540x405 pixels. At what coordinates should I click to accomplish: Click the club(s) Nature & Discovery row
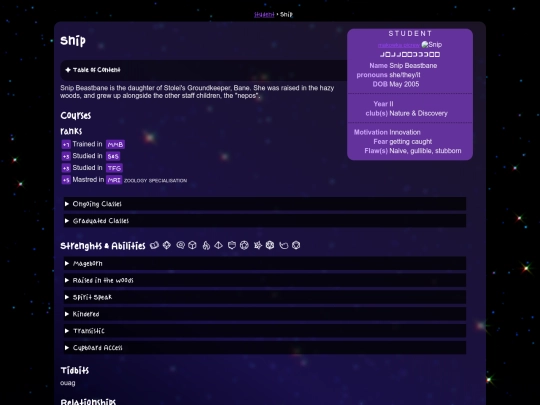pyautogui.click(x=407, y=113)
